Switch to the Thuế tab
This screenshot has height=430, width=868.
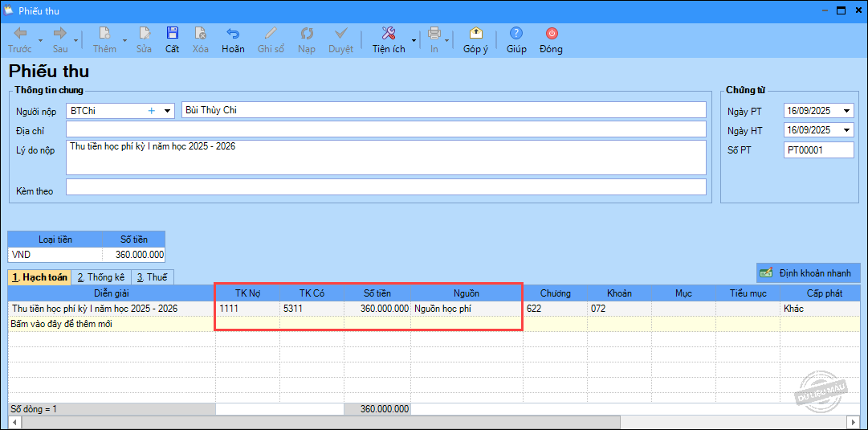pyautogui.click(x=151, y=277)
